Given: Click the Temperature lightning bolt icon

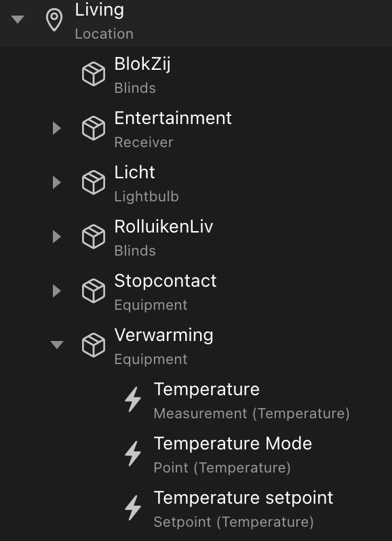Looking at the screenshot, I should [133, 399].
